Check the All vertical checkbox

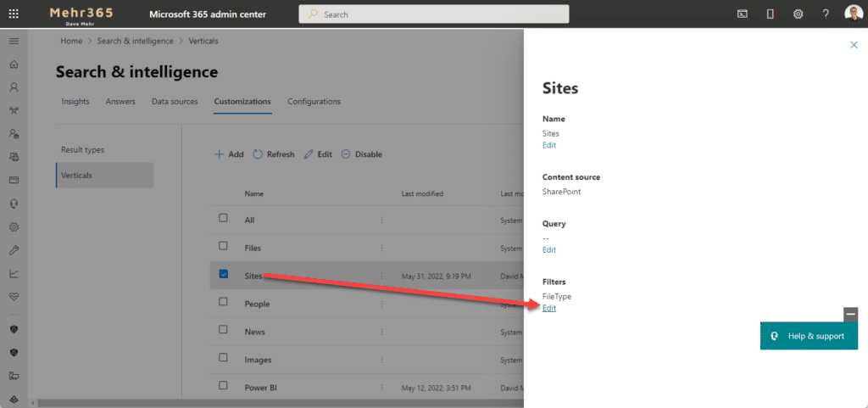click(223, 217)
